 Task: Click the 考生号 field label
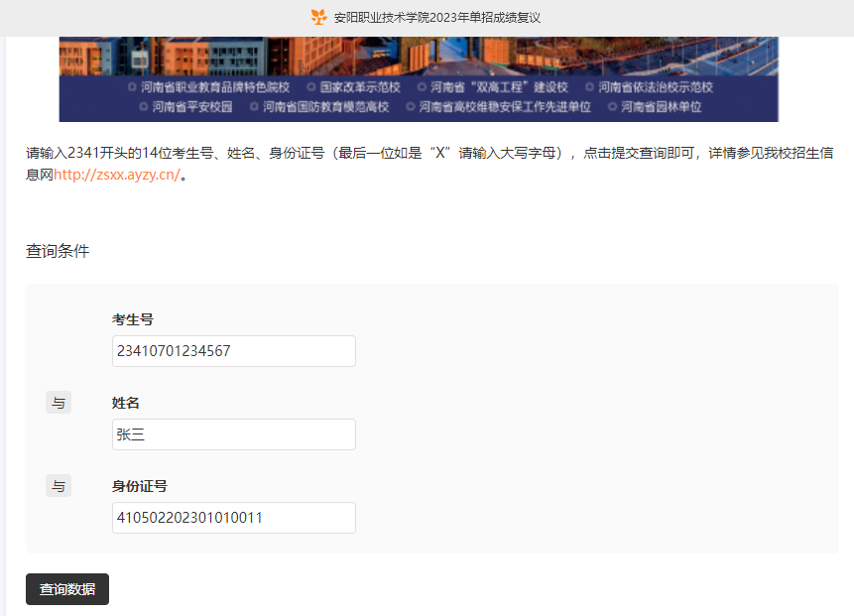click(x=133, y=319)
